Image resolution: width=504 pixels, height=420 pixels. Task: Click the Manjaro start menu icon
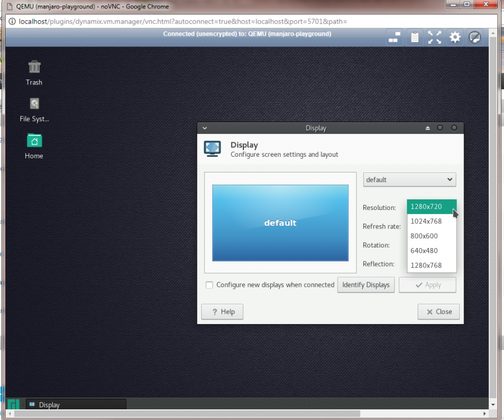[x=13, y=404]
